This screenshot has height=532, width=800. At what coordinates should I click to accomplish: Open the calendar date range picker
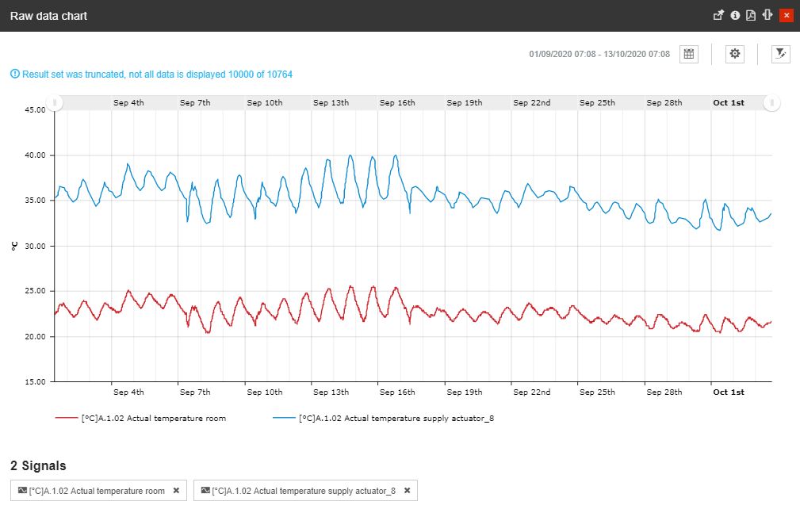689,54
